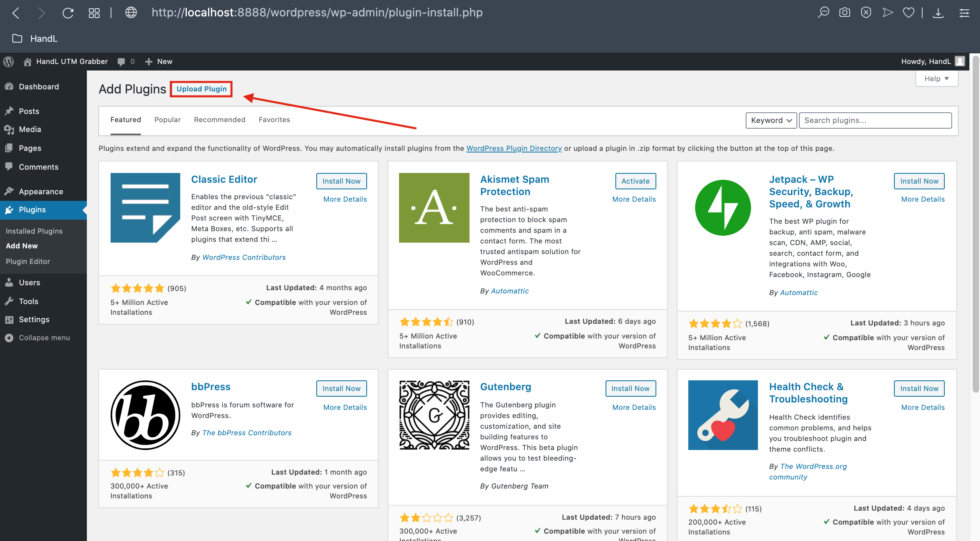Open Installed Plugins submenu item

click(34, 231)
